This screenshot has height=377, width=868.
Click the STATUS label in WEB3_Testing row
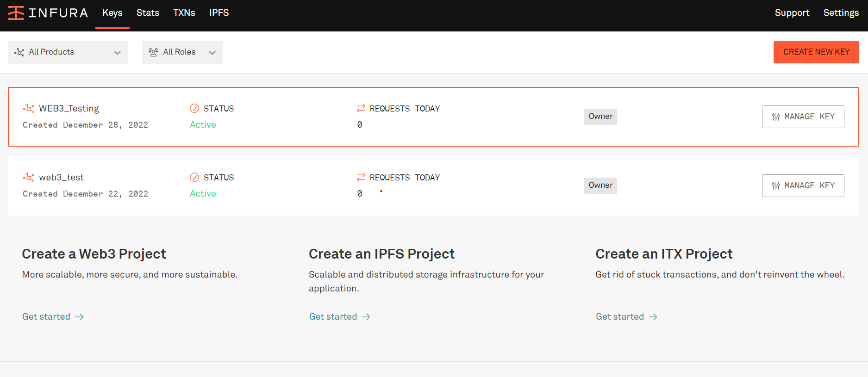coord(219,108)
